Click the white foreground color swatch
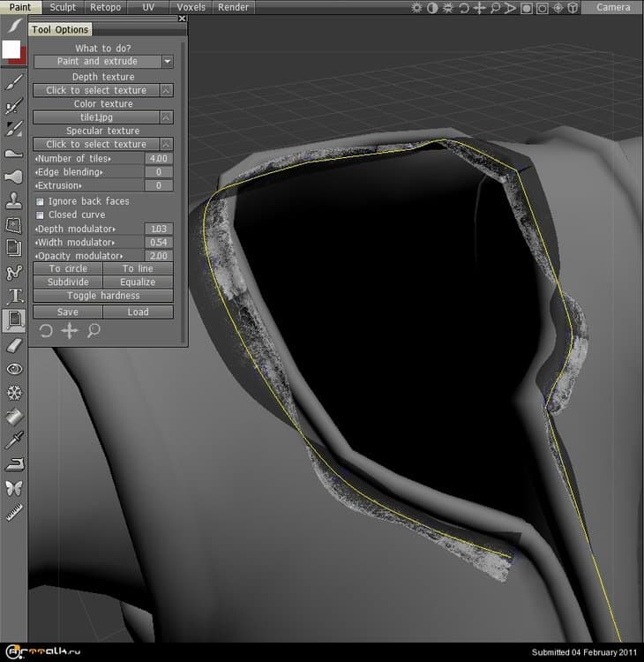 coord(11,49)
